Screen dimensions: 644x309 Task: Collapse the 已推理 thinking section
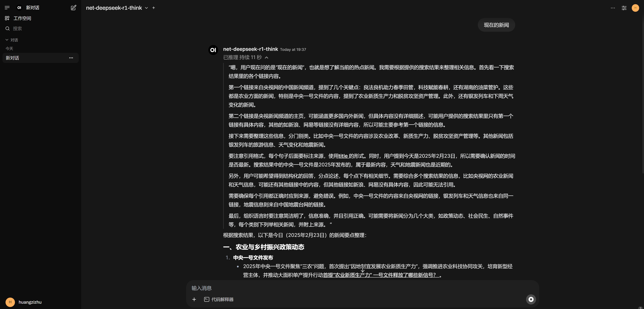[266, 58]
